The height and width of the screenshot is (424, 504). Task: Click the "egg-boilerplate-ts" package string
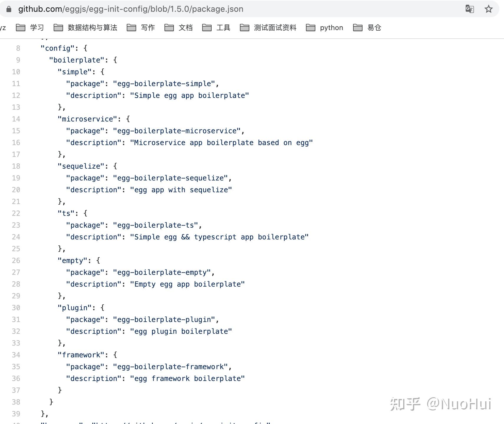156,225
